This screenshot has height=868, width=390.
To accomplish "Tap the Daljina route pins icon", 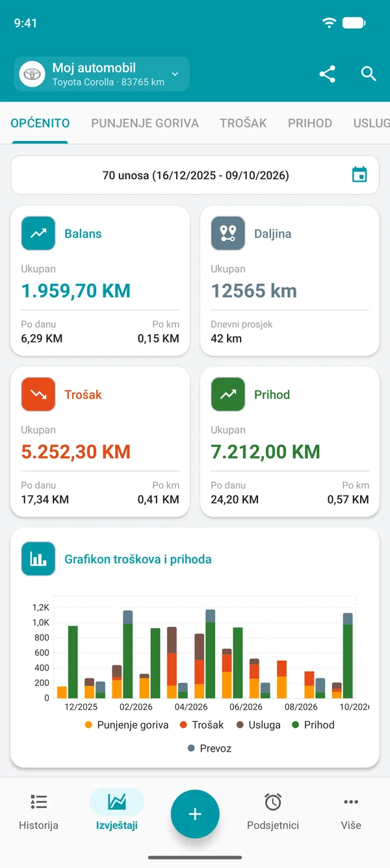I will (x=228, y=233).
